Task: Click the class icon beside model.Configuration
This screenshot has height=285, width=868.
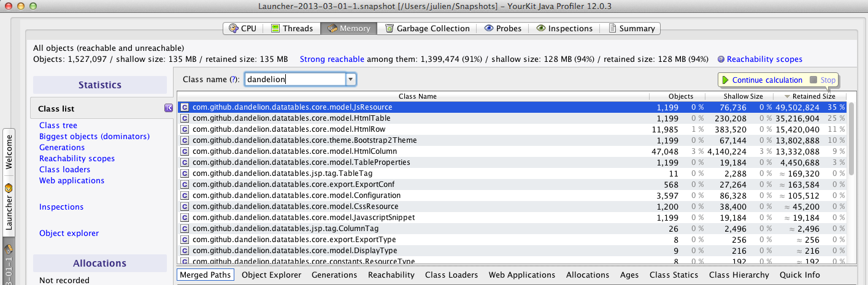Action: pos(184,196)
